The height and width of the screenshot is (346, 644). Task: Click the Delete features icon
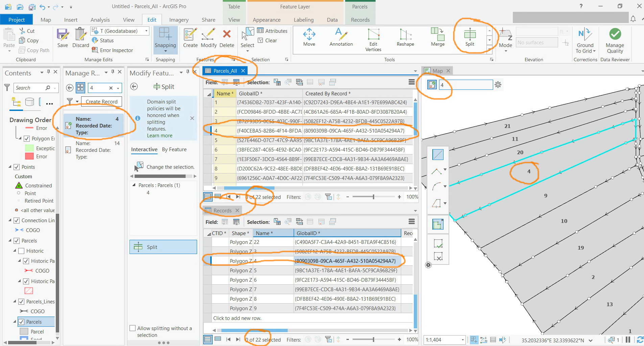click(226, 34)
